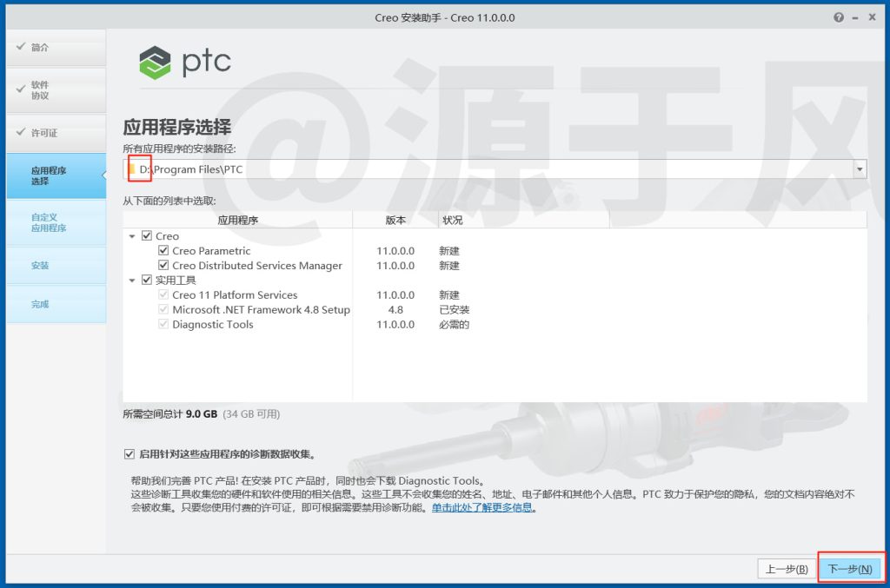This screenshot has width=890, height=588.
Task: Collapse the Creo tree group
Action: 132,236
